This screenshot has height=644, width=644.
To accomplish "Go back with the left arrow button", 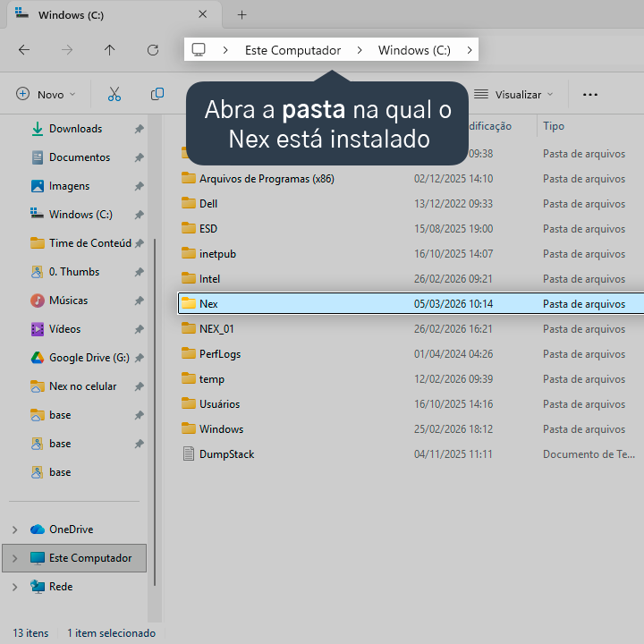I will (x=24, y=50).
